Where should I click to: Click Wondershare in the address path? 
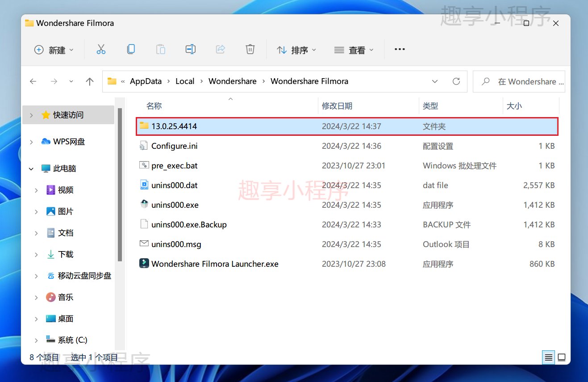(233, 81)
